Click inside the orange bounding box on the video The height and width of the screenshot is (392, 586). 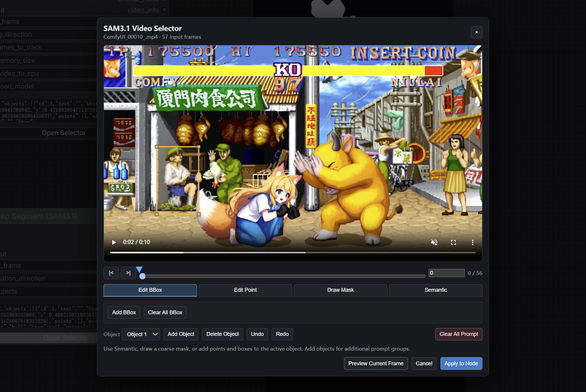[x=178, y=180]
